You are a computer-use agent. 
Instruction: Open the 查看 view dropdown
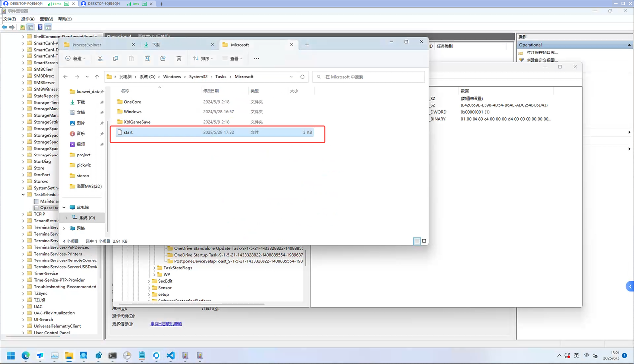click(x=232, y=58)
